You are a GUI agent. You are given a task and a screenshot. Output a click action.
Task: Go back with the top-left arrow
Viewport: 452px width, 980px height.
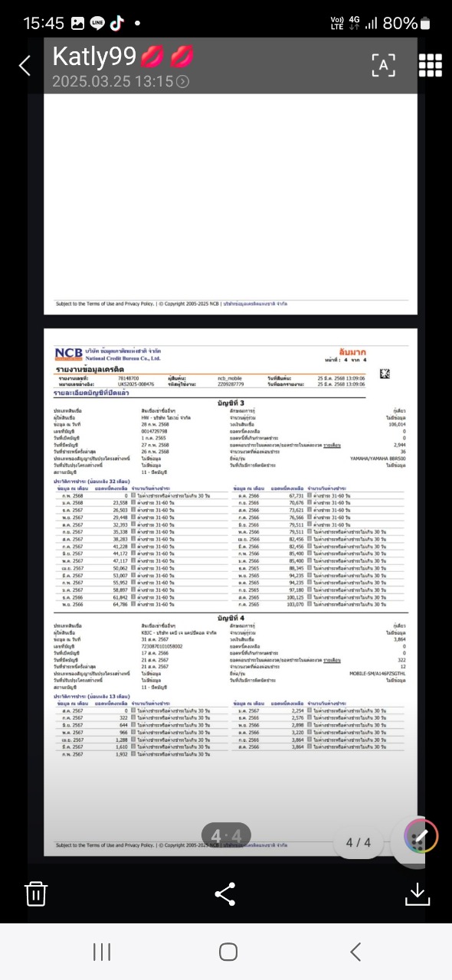tap(25, 66)
